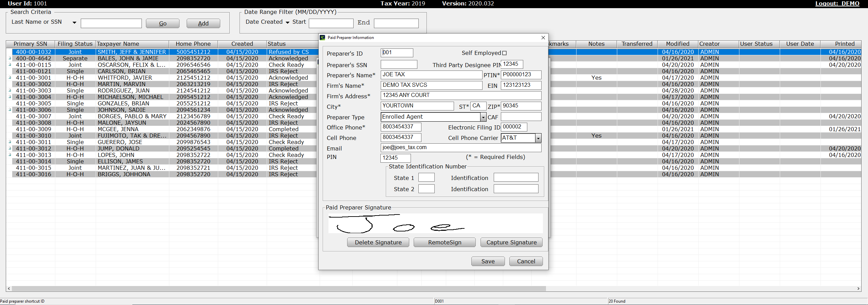Click lock icon beside RODRIGUEZ, JUAN row

[10, 90]
